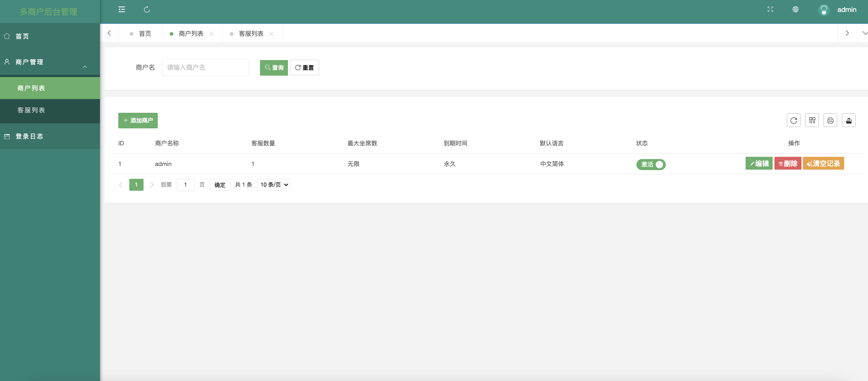
Task: Click the 多商户后台管理 logo title
Action: [x=48, y=11]
